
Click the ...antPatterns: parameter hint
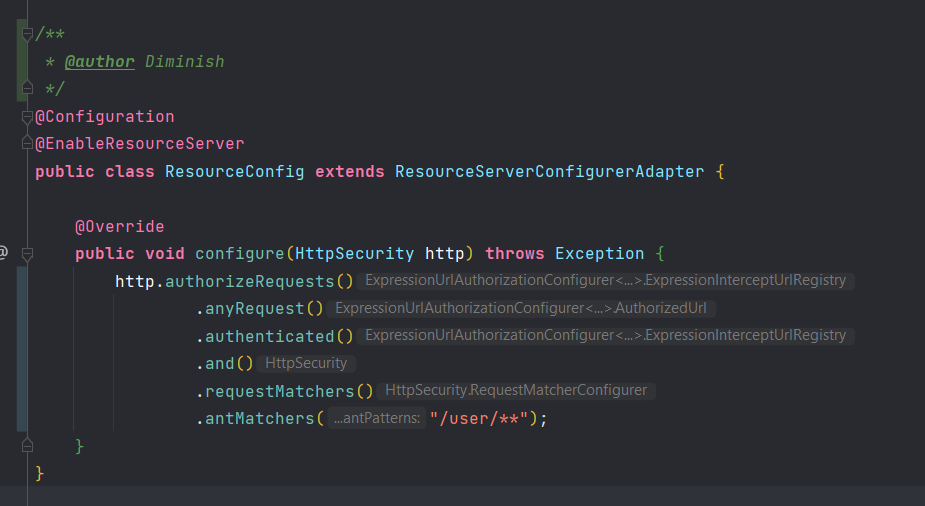coord(377,418)
